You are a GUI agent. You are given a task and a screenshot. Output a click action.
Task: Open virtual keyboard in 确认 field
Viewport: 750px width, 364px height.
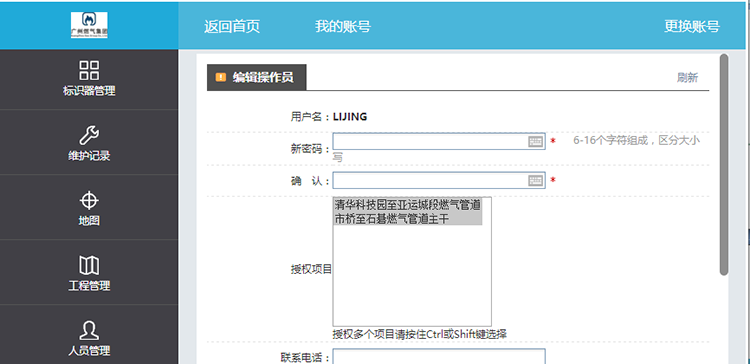coord(535,180)
